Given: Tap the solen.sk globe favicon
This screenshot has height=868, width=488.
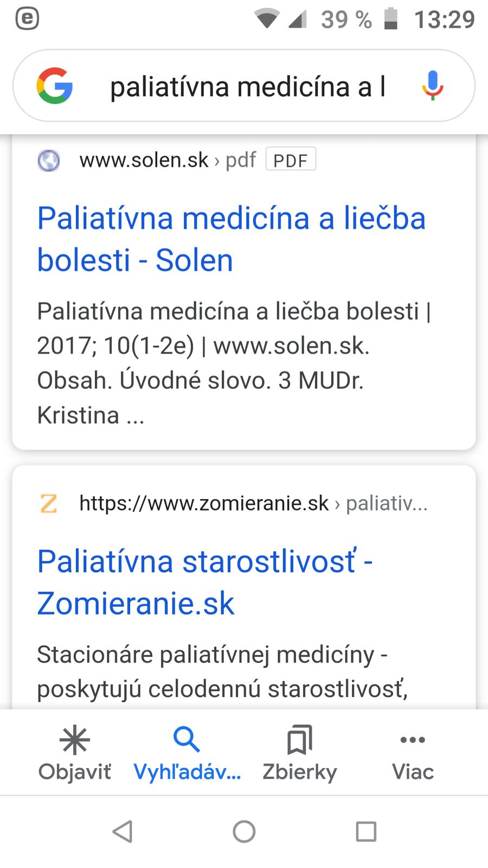Looking at the screenshot, I should pyautogui.click(x=49, y=161).
